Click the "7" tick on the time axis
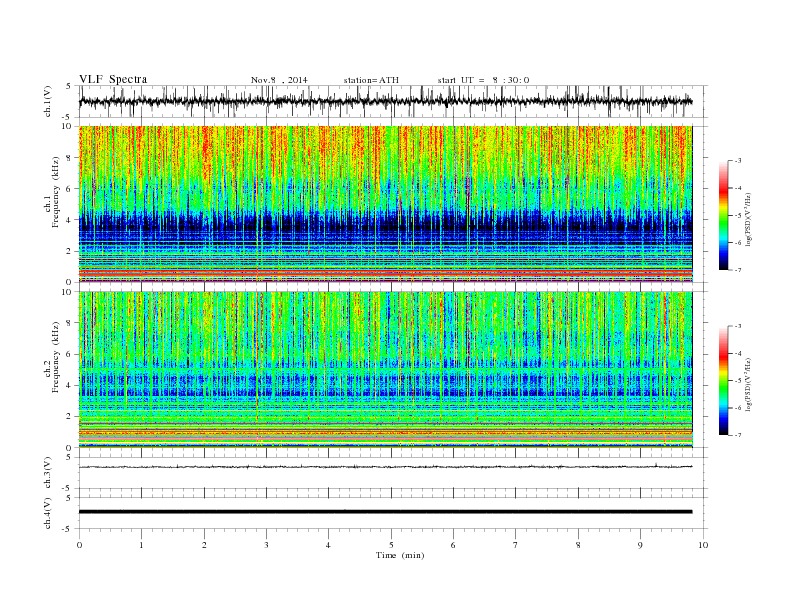The width and height of the screenshot is (792, 612). pos(516,545)
